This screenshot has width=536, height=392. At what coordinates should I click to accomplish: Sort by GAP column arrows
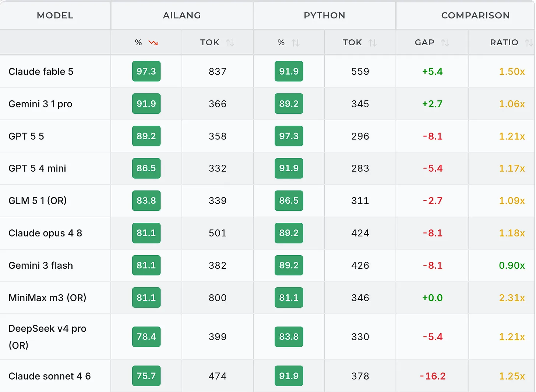445,43
